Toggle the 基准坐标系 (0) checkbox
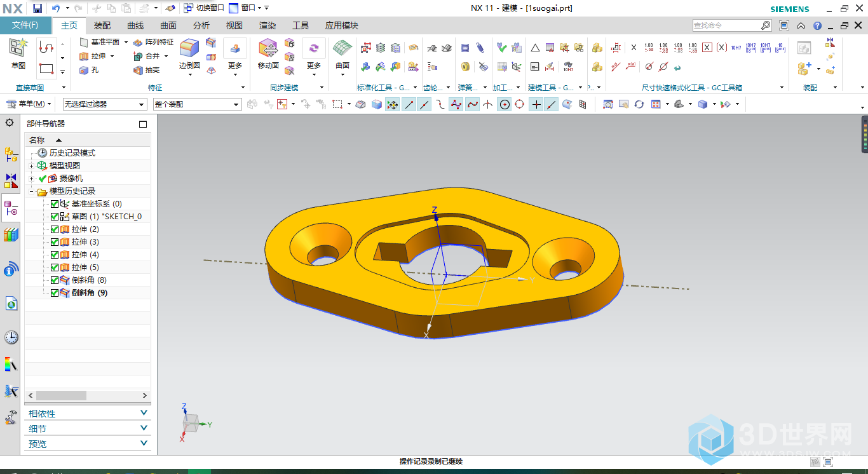Image resolution: width=868 pixels, height=474 pixels. [55, 204]
